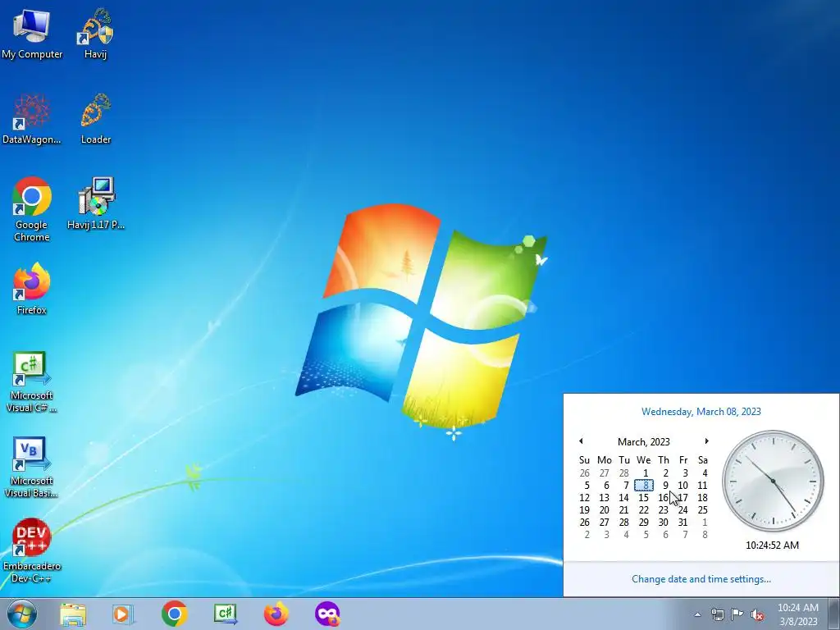Image resolution: width=840 pixels, height=630 pixels.
Task: Select the highlighted day 8 in calendar
Action: (x=644, y=486)
